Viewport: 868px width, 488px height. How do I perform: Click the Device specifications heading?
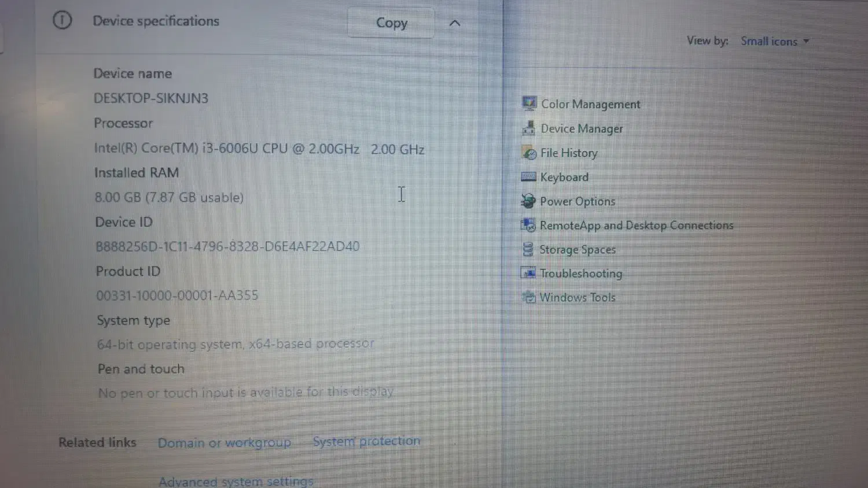(156, 21)
